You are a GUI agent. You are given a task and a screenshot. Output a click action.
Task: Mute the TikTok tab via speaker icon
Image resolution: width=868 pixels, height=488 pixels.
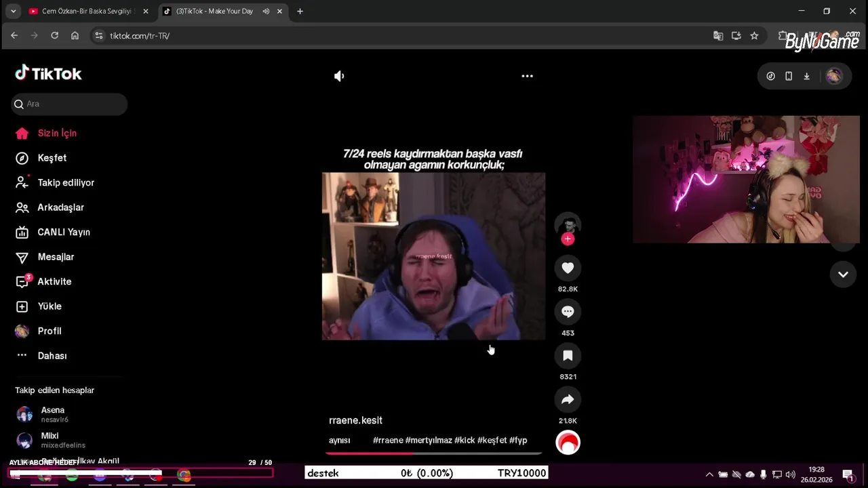click(x=266, y=12)
